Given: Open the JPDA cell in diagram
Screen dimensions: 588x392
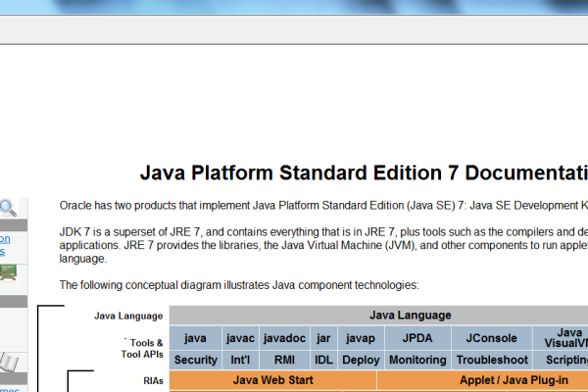Looking at the screenshot, I should pyautogui.click(x=417, y=338).
